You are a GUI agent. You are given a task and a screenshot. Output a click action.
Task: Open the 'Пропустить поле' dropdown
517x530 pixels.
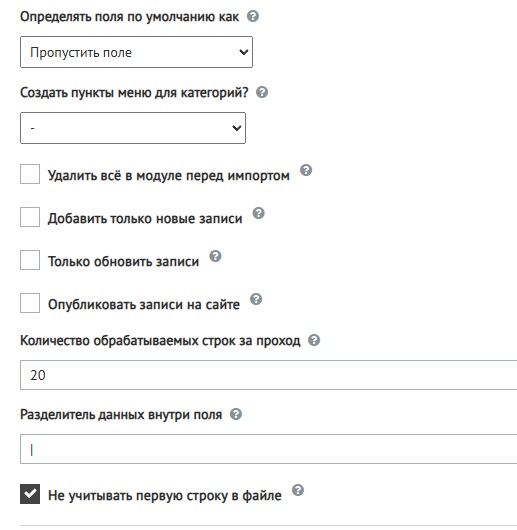(x=136, y=52)
